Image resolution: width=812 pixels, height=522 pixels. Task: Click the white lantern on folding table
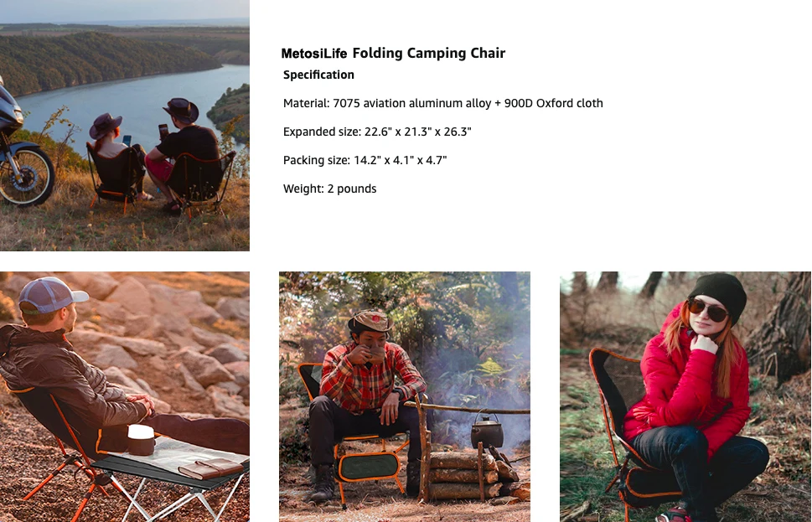tap(141, 440)
